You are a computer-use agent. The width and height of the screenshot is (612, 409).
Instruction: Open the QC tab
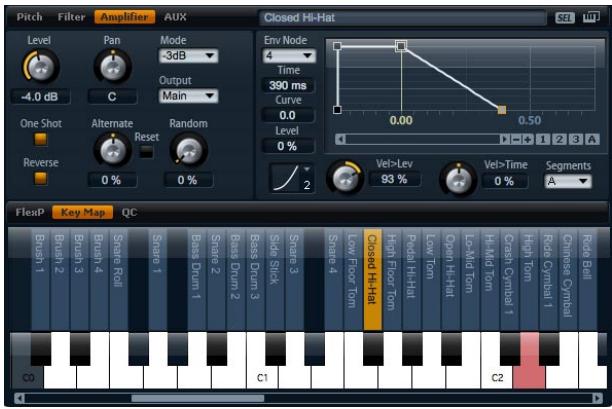129,212
